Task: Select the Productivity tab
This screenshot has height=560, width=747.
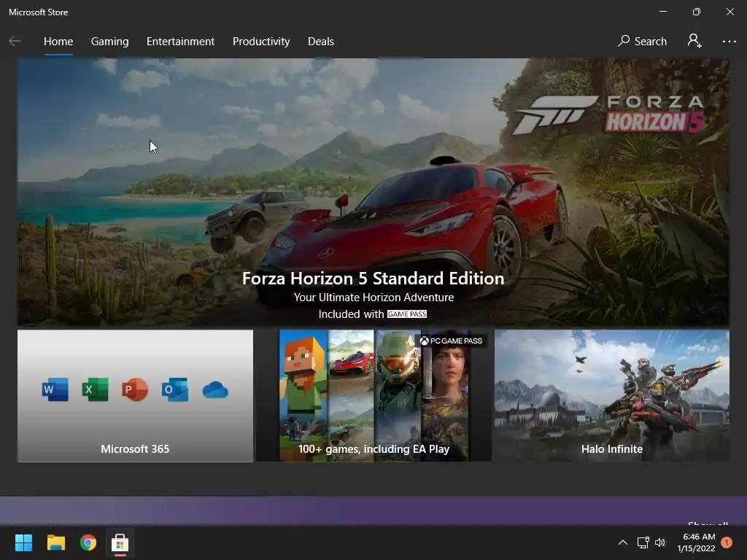Action: coord(261,42)
